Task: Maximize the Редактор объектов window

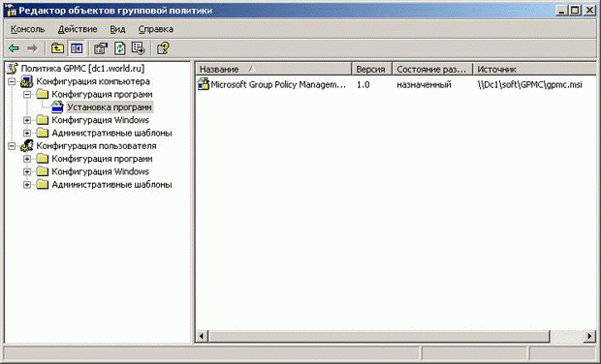Action: click(575, 11)
